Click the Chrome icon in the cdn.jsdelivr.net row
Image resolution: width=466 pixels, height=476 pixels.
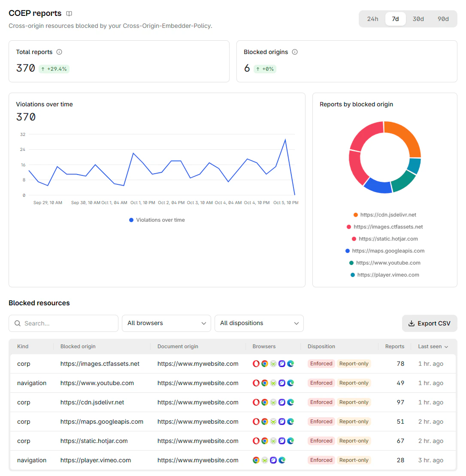265,402
